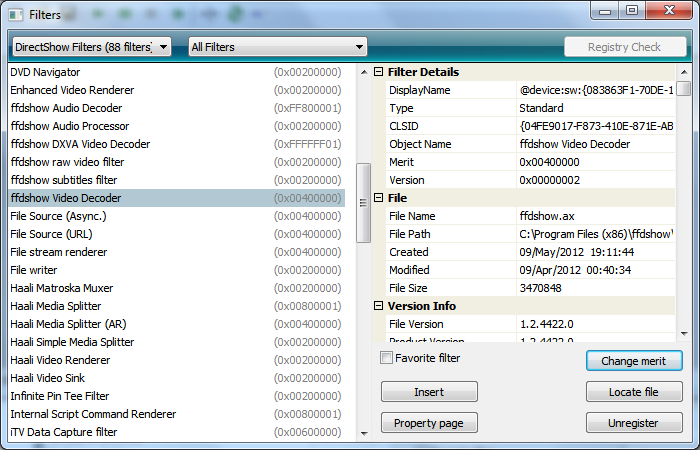Click details panel scroll down arrow

[683, 333]
